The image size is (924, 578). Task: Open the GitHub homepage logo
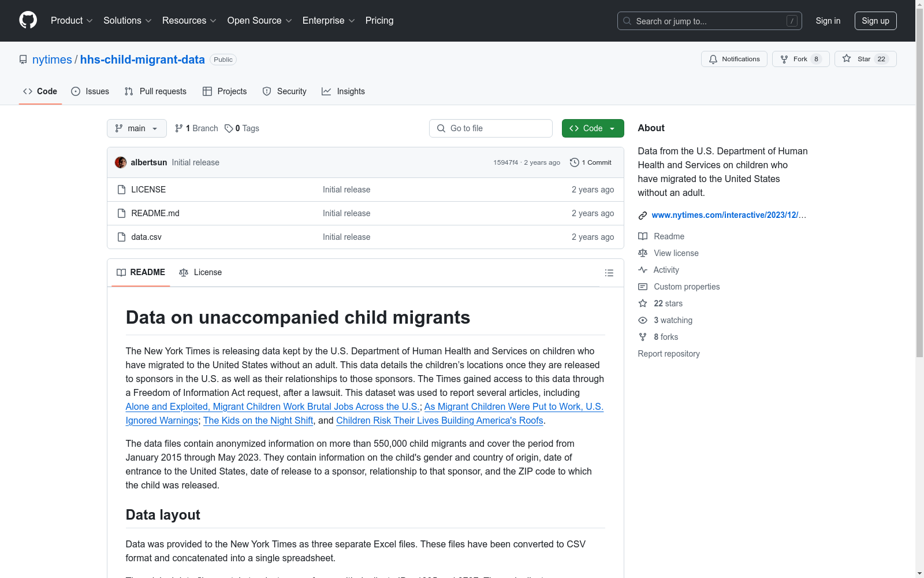coord(28,20)
